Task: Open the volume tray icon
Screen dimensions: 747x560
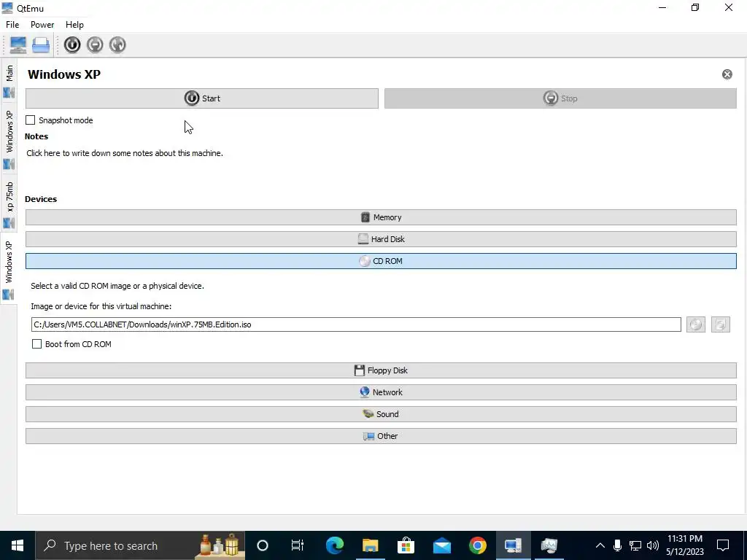Action: [653, 545]
